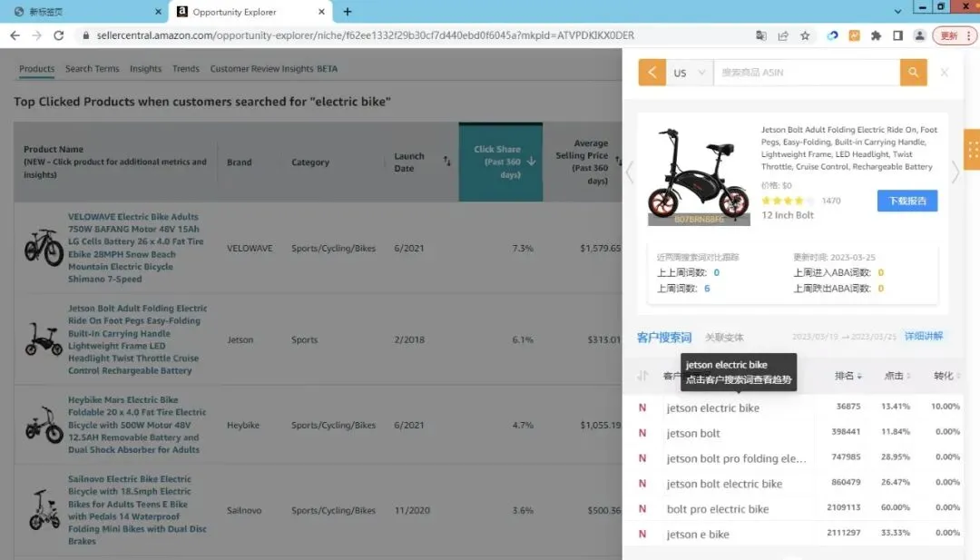The image size is (980, 560).
Task: Click the translate page icon in address bar
Action: [760, 35]
